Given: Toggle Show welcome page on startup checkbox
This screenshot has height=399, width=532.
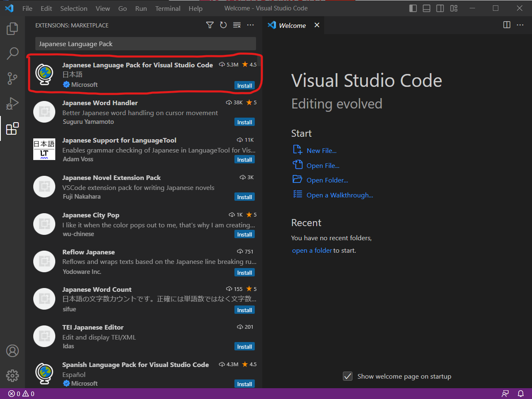Looking at the screenshot, I should tap(348, 376).
